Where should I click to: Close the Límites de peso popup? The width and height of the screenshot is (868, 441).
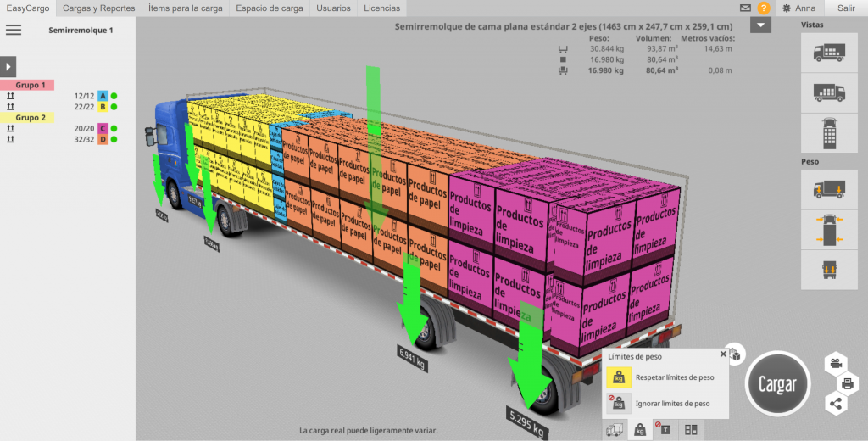click(x=723, y=354)
